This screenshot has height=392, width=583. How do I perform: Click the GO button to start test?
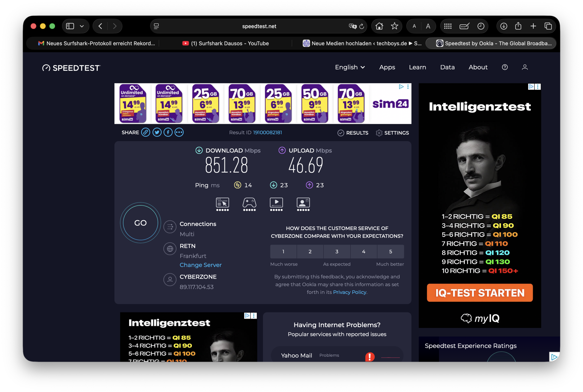coord(140,223)
